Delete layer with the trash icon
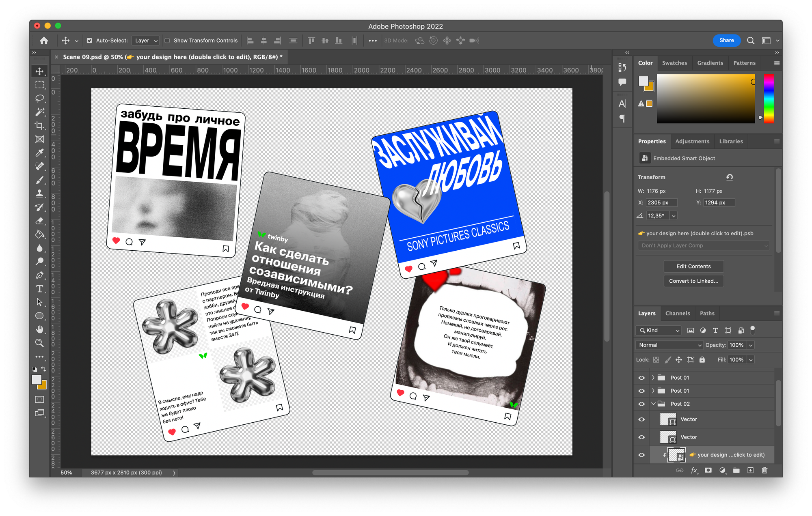This screenshot has width=812, height=516. tap(764, 471)
